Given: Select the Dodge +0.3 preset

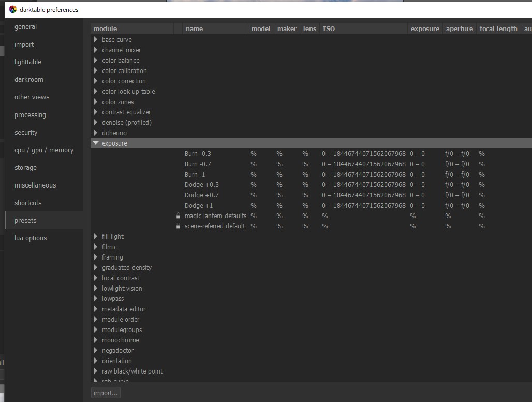Looking at the screenshot, I should (201, 185).
